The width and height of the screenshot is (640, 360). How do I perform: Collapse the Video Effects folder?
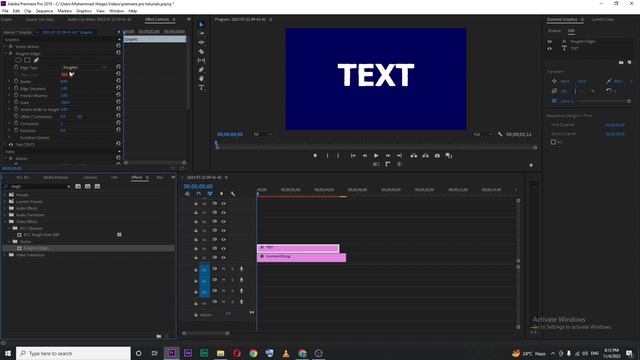point(5,221)
